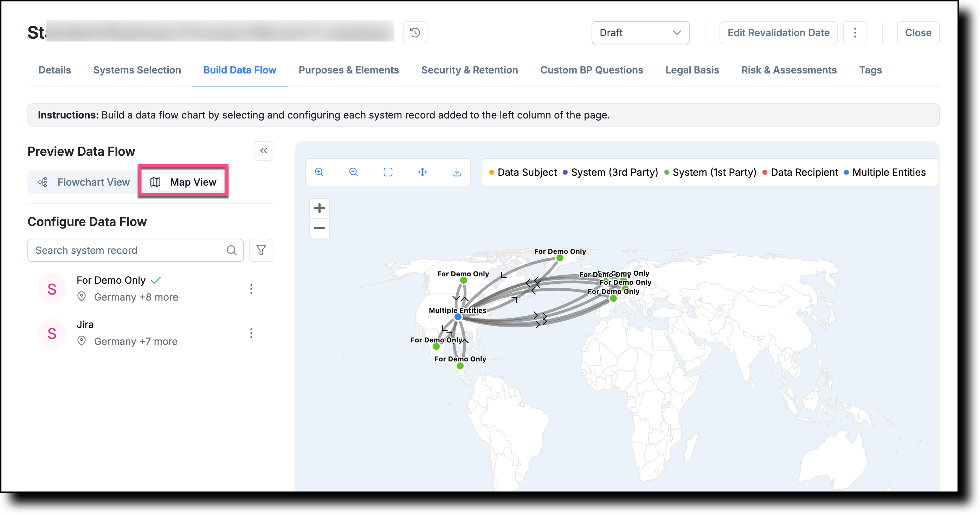Click the location pin icon under Jira
Viewport: 980px width, 514px height.
click(82, 341)
